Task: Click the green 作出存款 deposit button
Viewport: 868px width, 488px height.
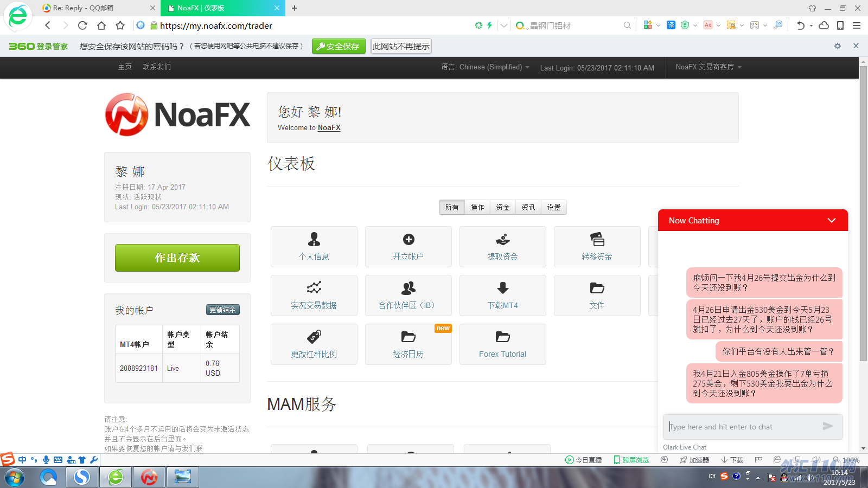Action: click(177, 258)
